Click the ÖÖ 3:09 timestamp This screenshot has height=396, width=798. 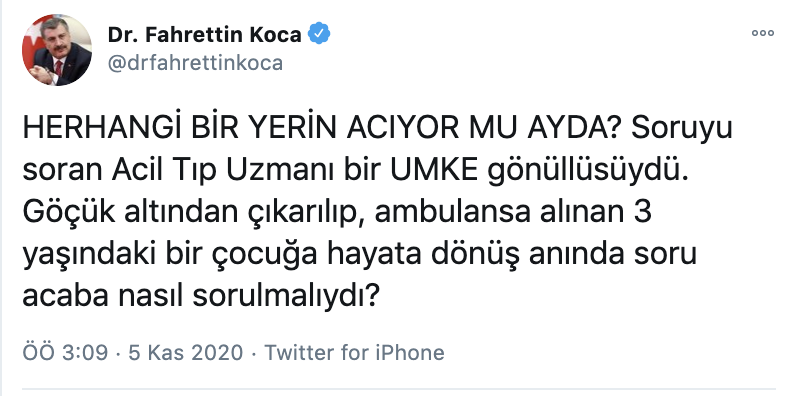tap(66, 352)
